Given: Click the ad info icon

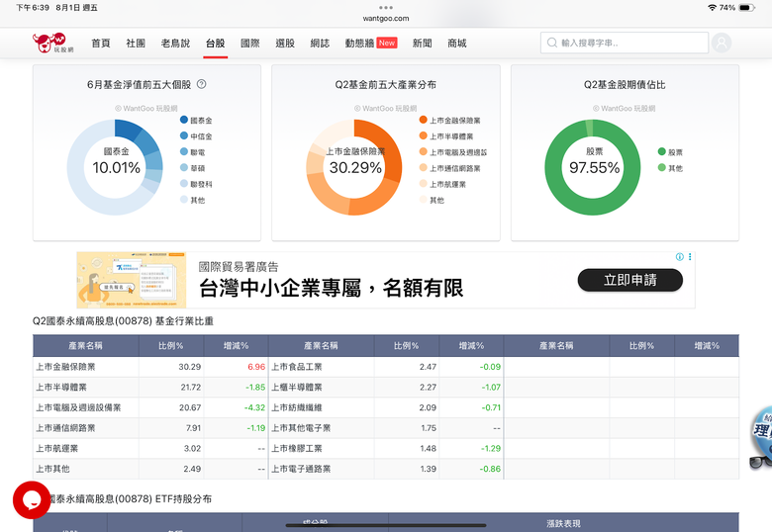Looking at the screenshot, I should click(x=679, y=257).
